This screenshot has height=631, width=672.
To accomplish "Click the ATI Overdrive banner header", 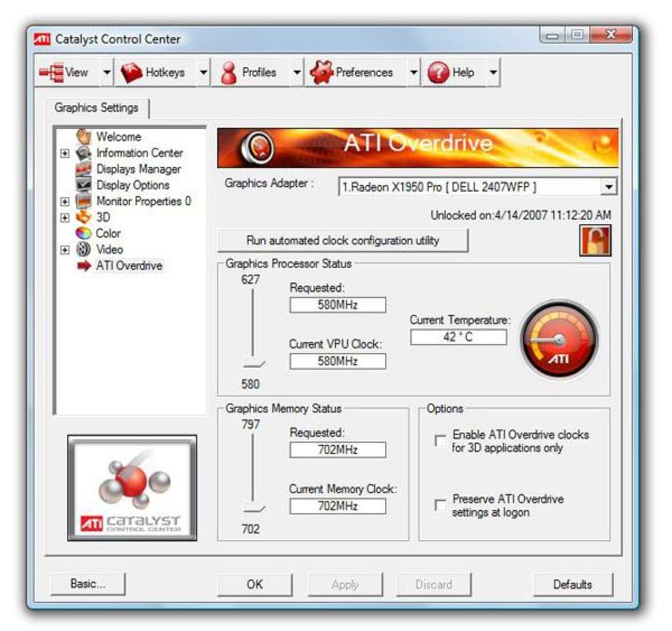I will (418, 148).
